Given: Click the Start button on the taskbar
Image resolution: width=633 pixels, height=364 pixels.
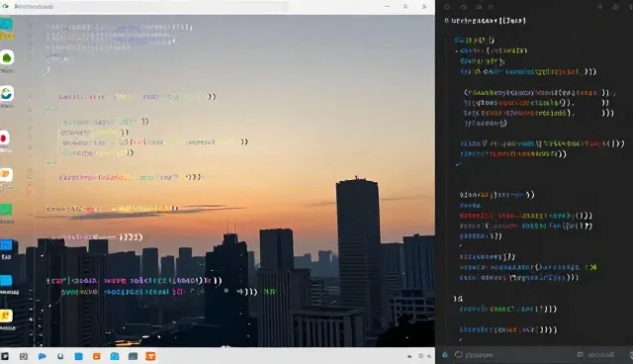Looking at the screenshot, I should [x=5, y=356].
